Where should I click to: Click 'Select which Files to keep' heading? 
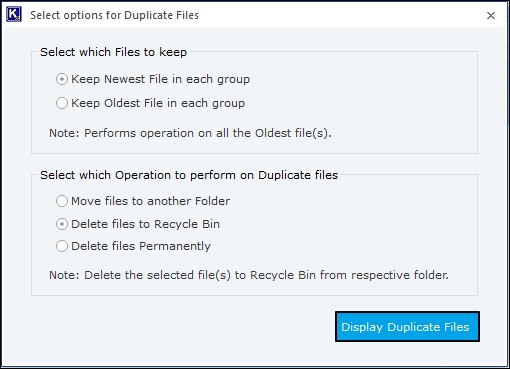114,52
